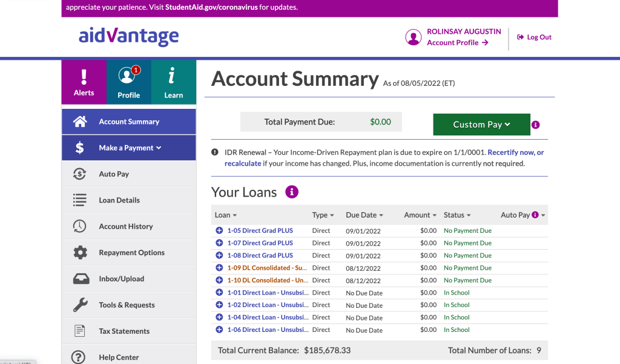The height and width of the screenshot is (364, 620).
Task: Select Account Summary in the sidebar
Action: click(x=129, y=122)
